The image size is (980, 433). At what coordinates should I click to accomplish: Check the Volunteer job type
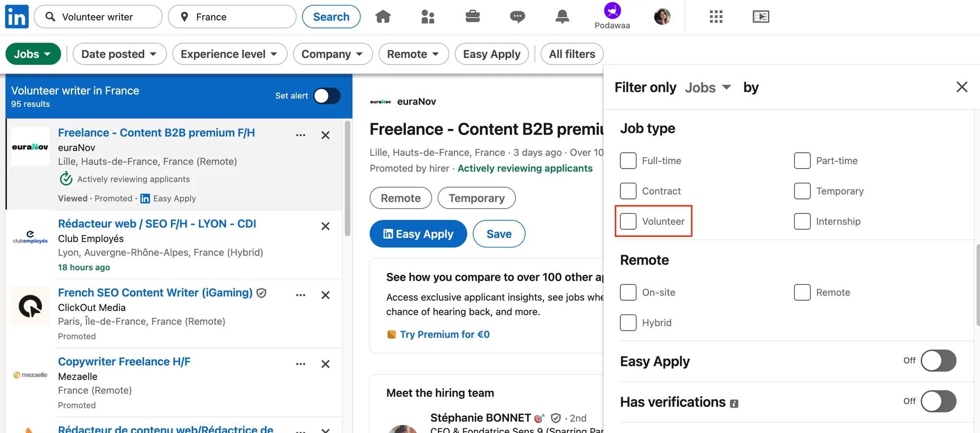pos(628,221)
